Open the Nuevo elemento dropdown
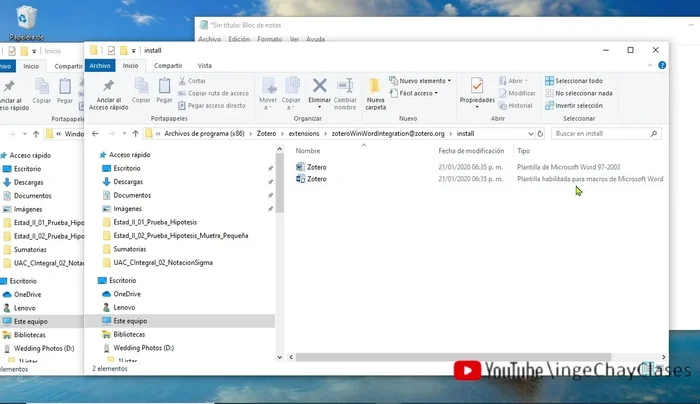Screen dimensions: 700x404 click(x=420, y=81)
